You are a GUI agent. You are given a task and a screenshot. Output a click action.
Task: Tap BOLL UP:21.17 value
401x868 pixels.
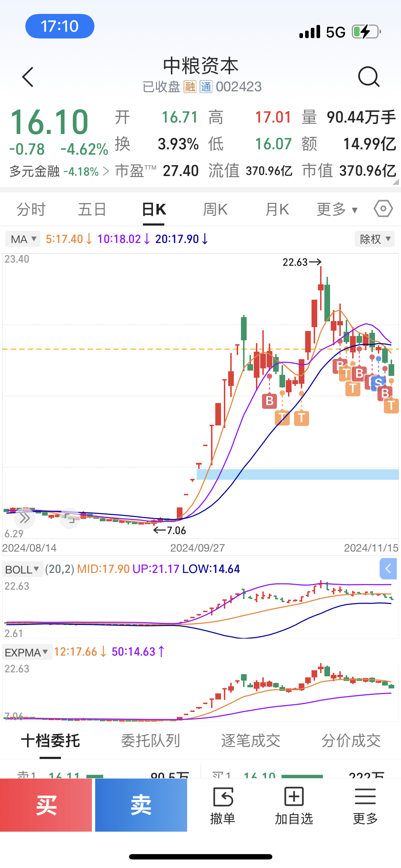[156, 569]
